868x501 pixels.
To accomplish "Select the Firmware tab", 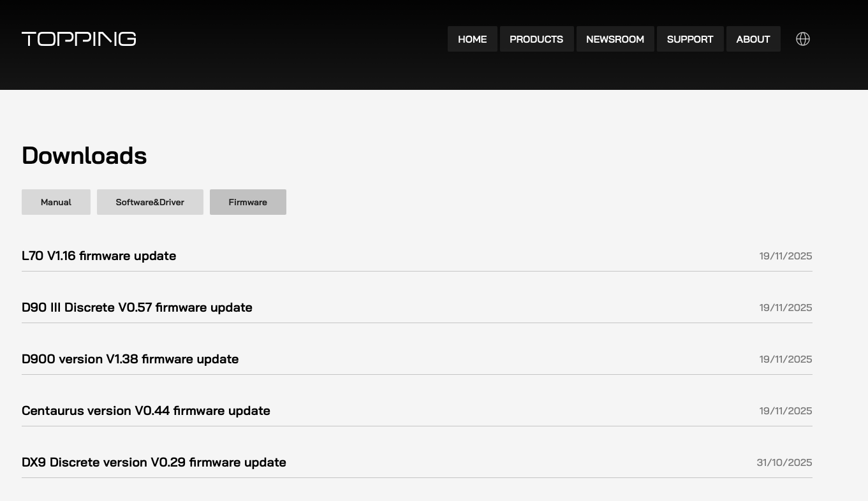I will pyautogui.click(x=248, y=202).
